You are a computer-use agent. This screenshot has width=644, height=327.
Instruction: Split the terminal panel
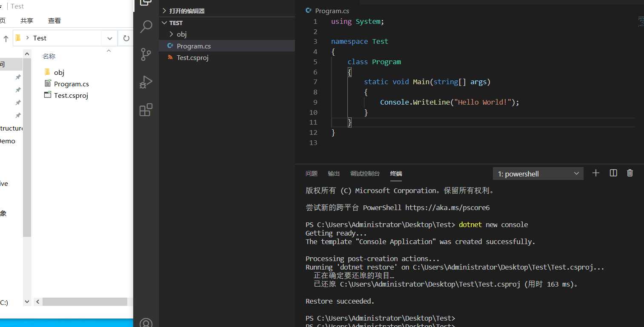[x=613, y=173]
